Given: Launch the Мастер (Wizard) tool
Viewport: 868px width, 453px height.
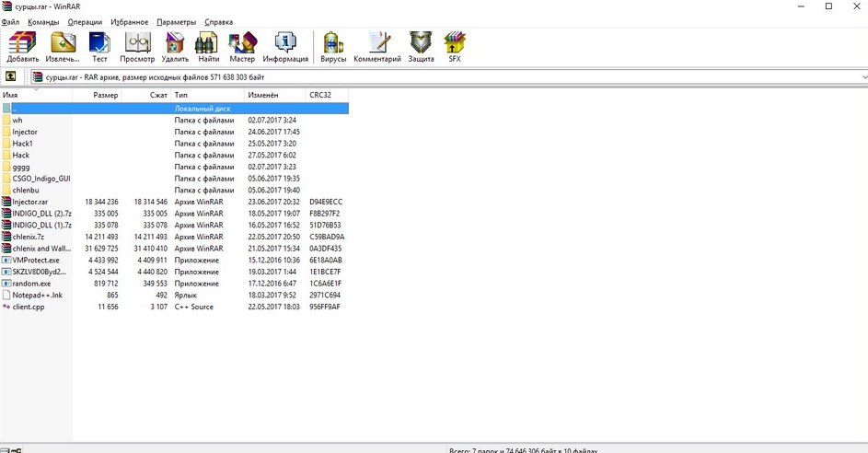Looking at the screenshot, I should click(242, 47).
